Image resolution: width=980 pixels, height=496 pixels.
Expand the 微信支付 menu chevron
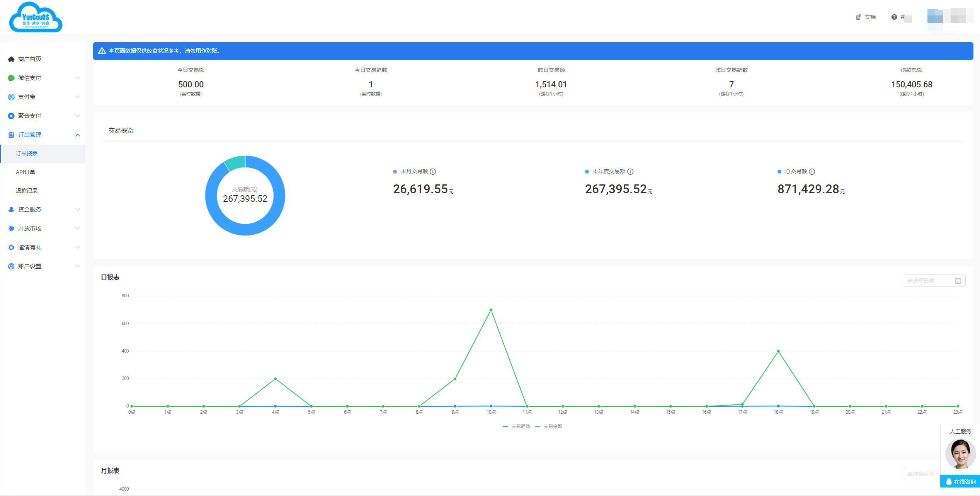pos(78,78)
